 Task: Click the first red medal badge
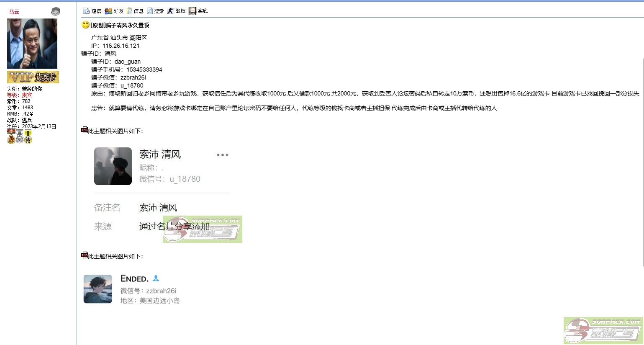pos(11,136)
